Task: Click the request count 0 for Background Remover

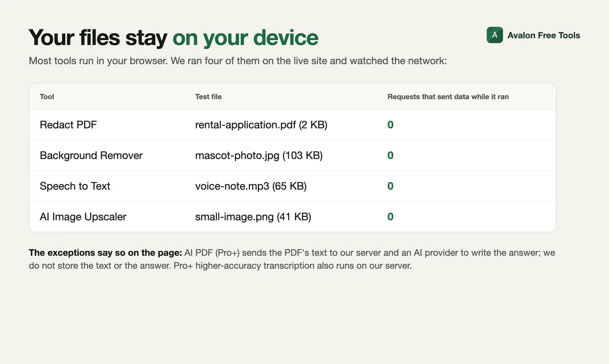Action: pos(390,156)
